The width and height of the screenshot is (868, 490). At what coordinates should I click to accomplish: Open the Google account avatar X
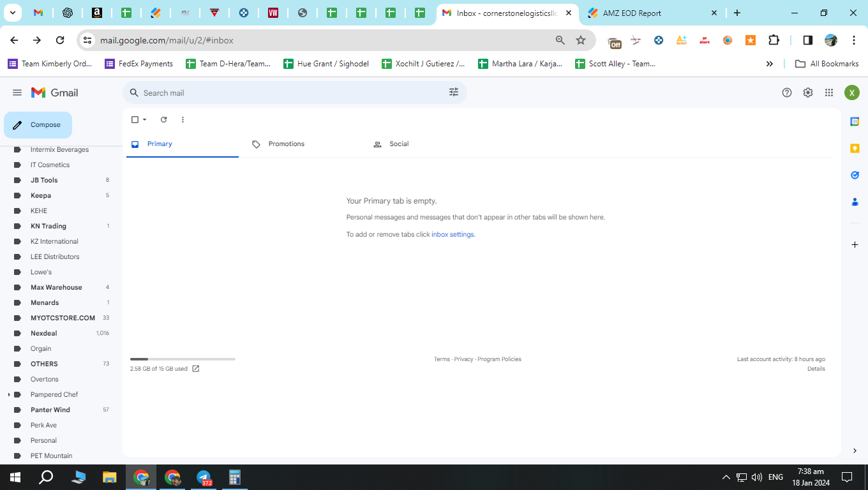click(x=852, y=93)
